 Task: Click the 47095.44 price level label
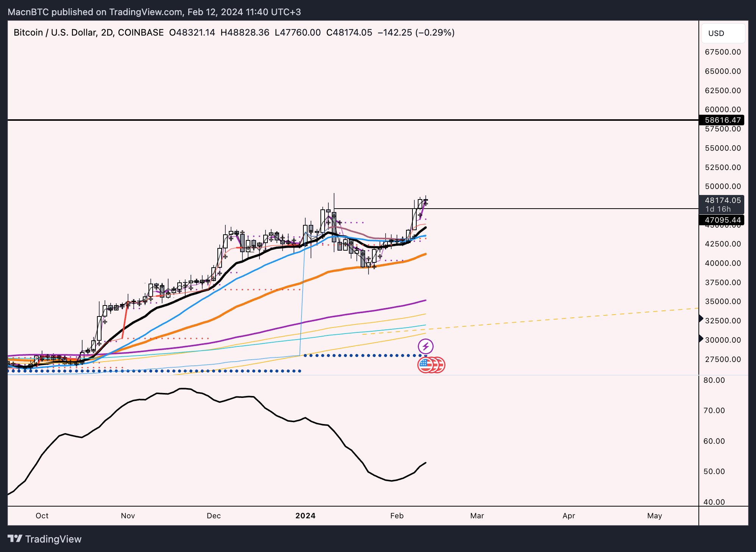click(722, 220)
